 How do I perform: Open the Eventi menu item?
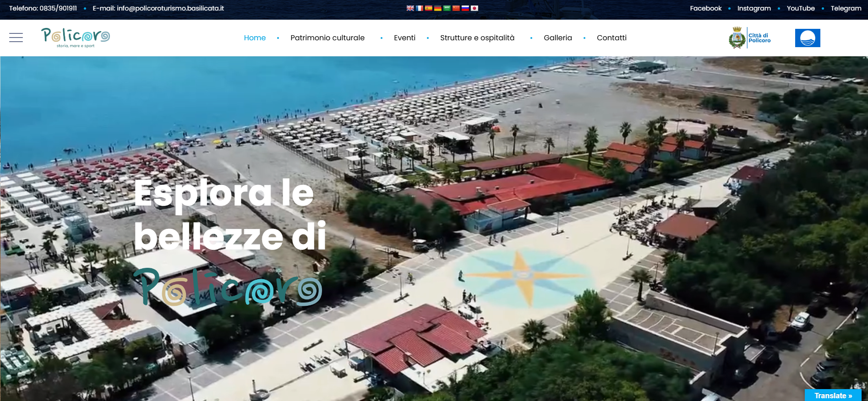coord(404,38)
